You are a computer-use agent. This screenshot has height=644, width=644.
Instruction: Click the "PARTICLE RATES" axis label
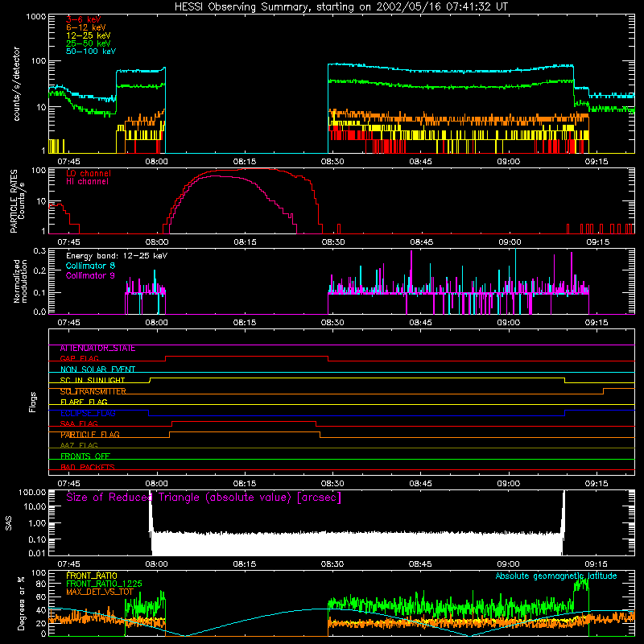[x=14, y=201]
